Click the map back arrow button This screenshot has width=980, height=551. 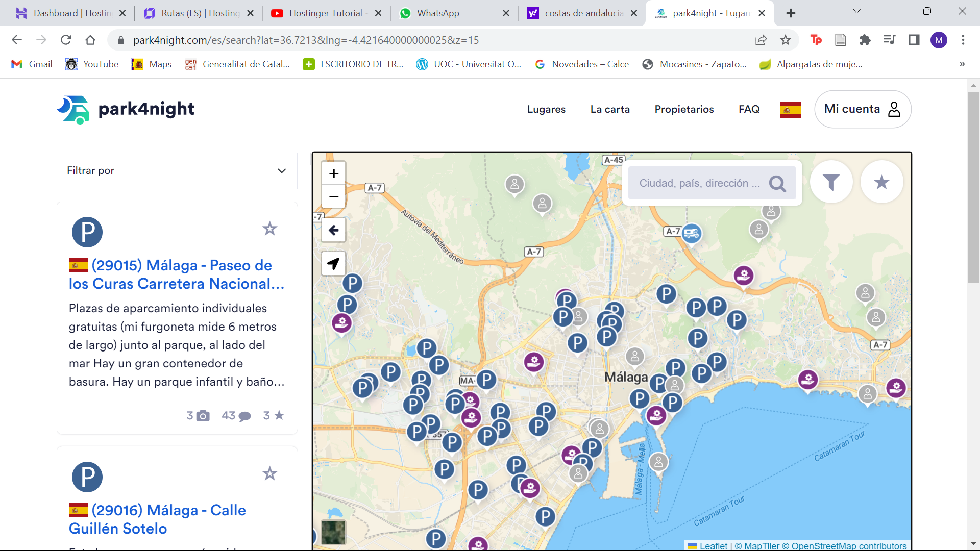click(x=334, y=231)
